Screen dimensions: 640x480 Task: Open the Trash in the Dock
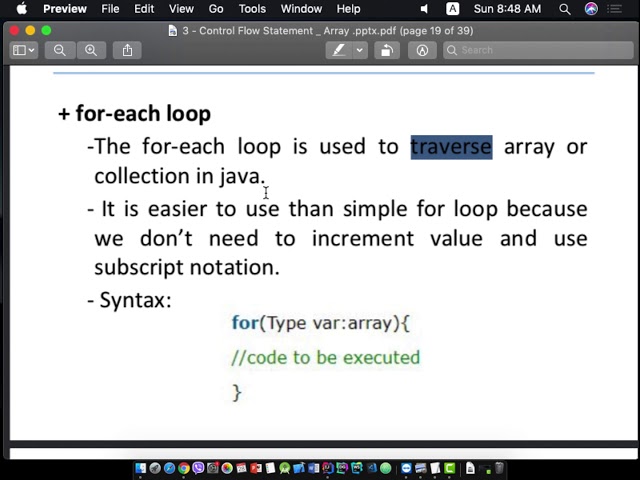click(x=499, y=468)
